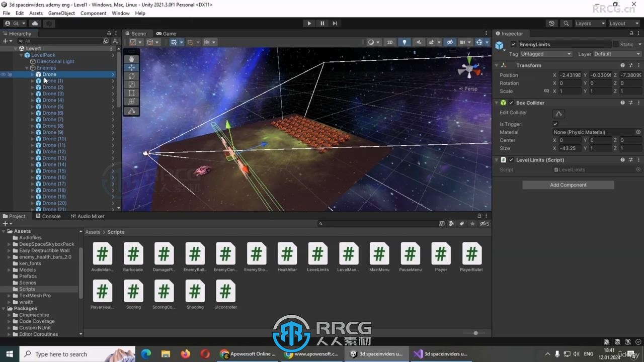Open the Component menu
Screen dimensions: 644x362
tap(93, 13)
